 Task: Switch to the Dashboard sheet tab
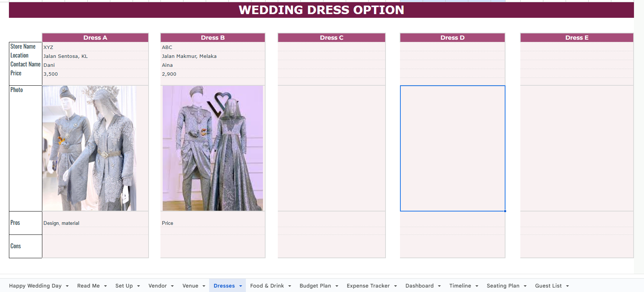click(419, 286)
